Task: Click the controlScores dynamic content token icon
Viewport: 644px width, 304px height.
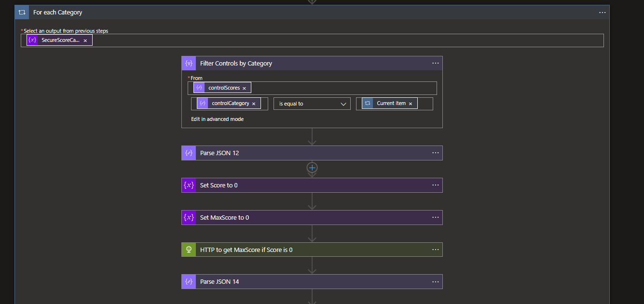Action: coord(199,87)
